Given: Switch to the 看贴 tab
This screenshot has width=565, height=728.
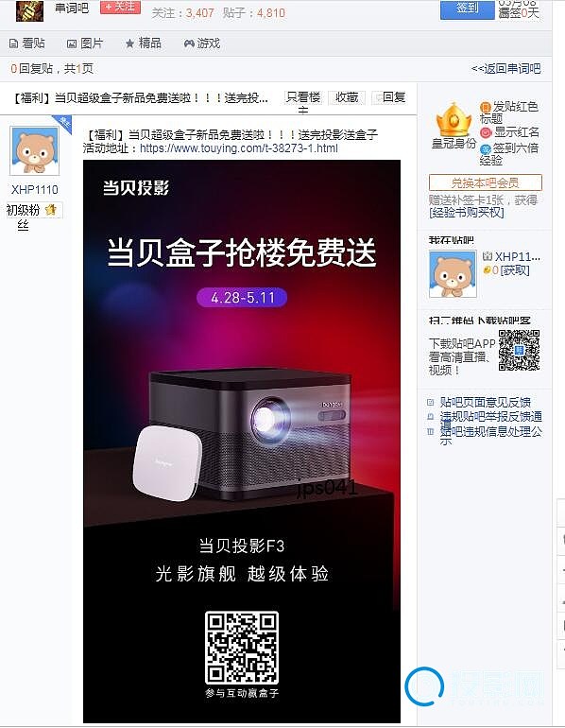Looking at the screenshot, I should (27, 43).
